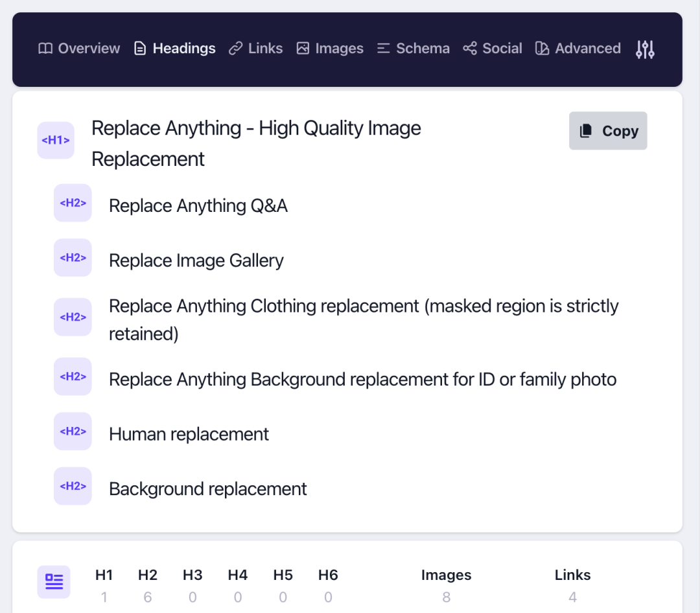Viewport: 700px width, 613px height.
Task: Select the 'Replace Image Gallery' heading
Action: (196, 260)
